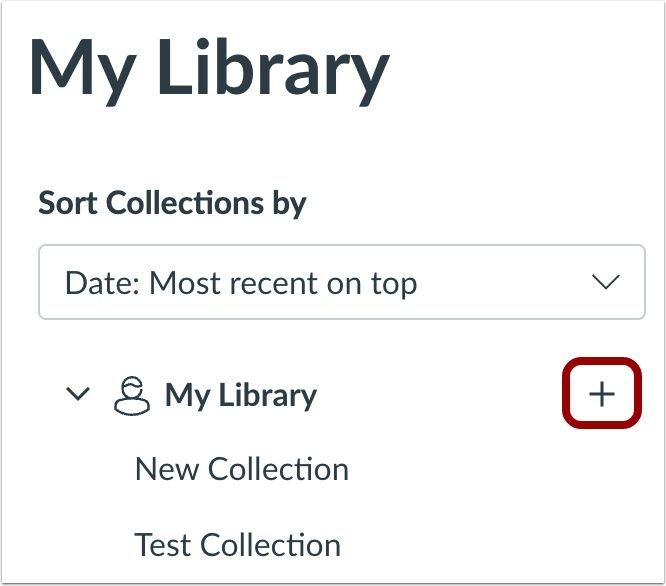Click the Sort Collections by label
This screenshot has width=666, height=586.
coord(172,204)
